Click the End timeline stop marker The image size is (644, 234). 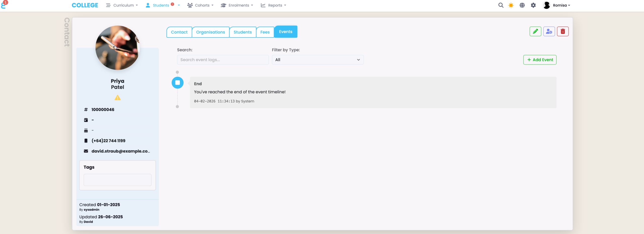(x=178, y=83)
